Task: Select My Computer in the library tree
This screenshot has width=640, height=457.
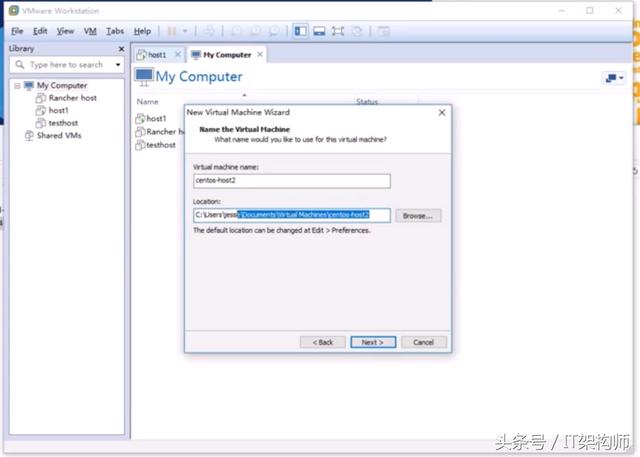Action: 62,85
